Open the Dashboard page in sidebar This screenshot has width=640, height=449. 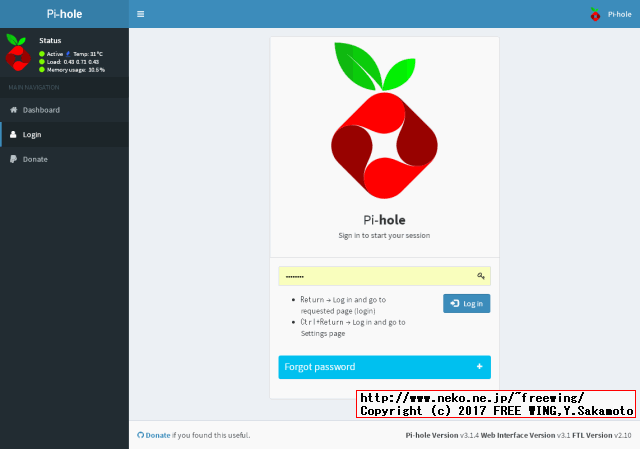click(x=64, y=110)
